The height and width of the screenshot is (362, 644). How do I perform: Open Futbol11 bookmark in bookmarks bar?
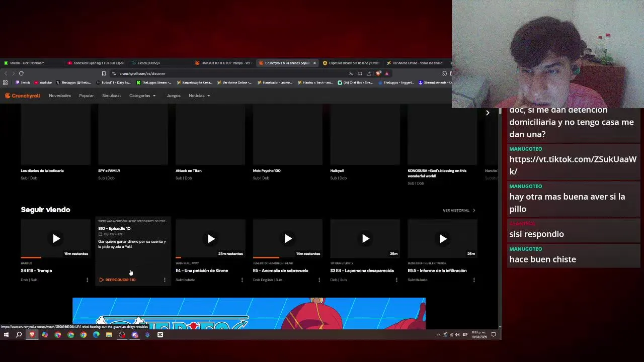point(113,82)
